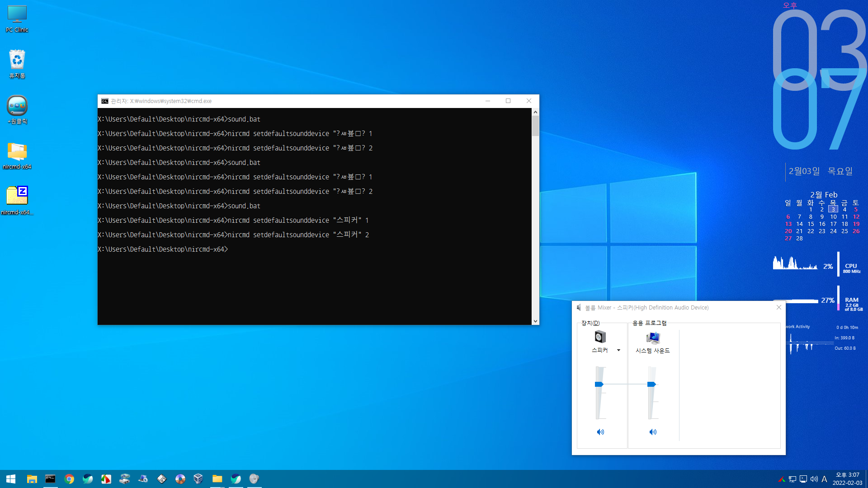Select the nircmd-x64 folder on desktop

point(17,155)
